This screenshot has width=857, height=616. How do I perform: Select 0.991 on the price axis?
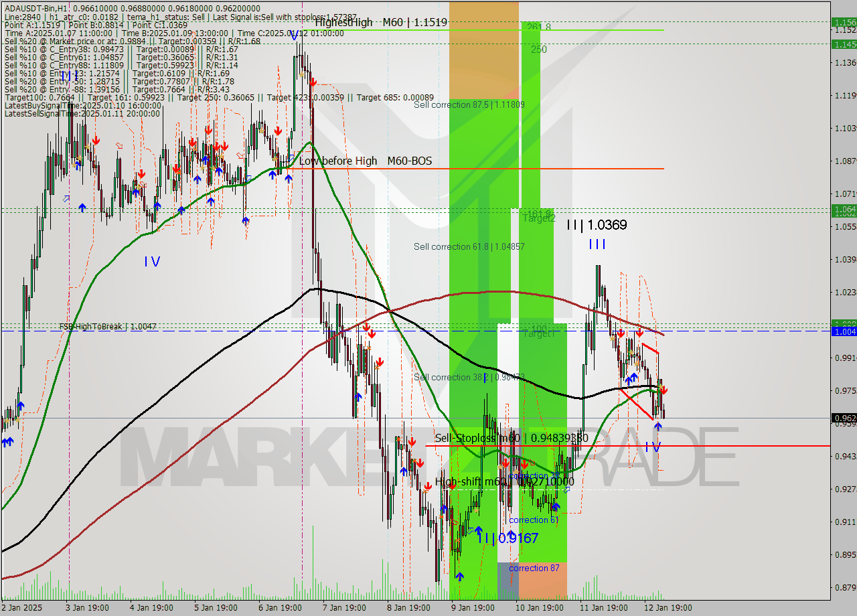(x=845, y=358)
